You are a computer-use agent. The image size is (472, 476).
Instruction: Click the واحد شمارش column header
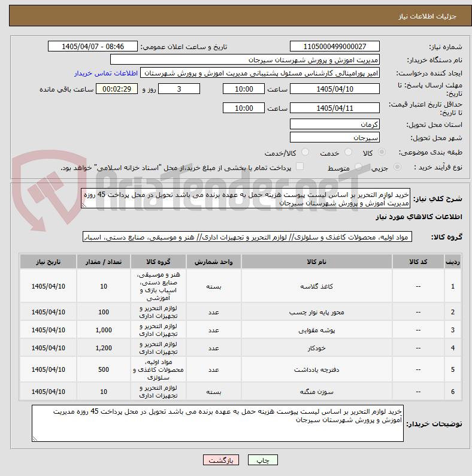coord(213,262)
